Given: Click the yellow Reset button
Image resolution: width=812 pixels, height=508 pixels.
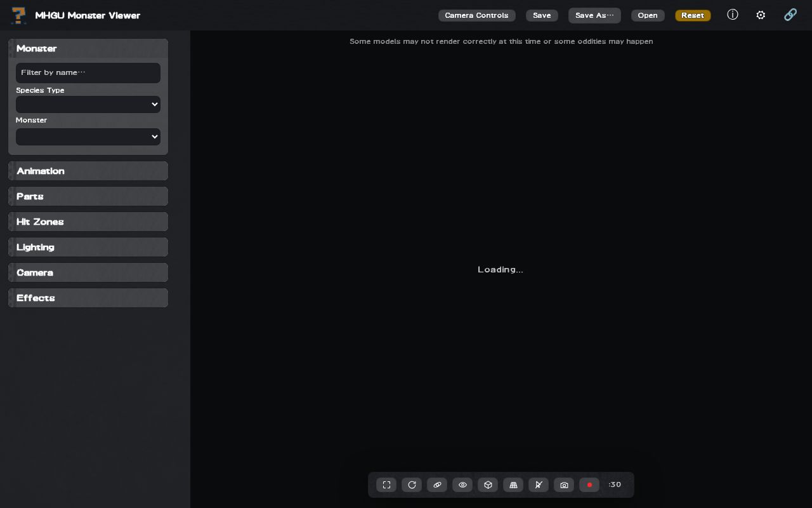Looking at the screenshot, I should coord(693,15).
